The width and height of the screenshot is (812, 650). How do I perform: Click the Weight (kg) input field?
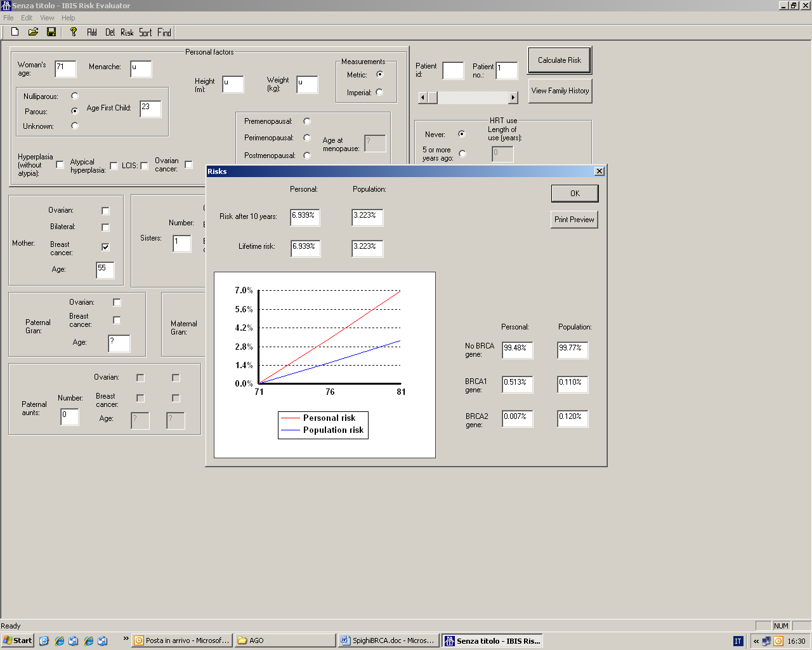click(x=307, y=84)
